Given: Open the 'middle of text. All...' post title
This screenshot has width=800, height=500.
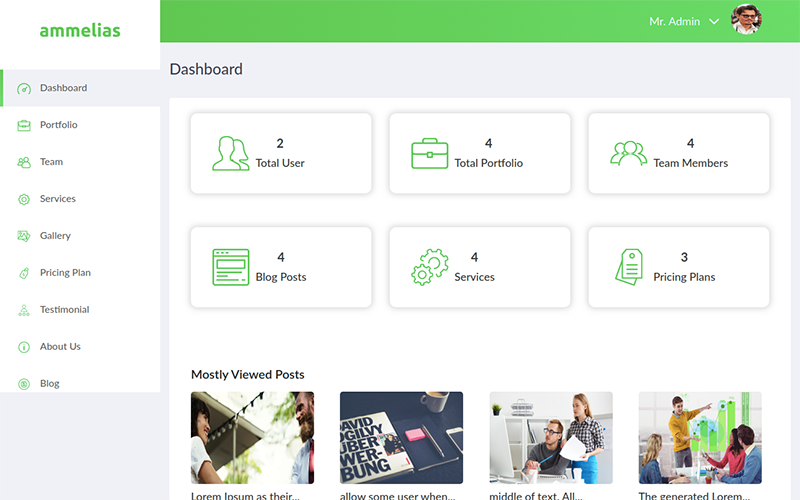Looking at the screenshot, I should [x=536, y=495].
